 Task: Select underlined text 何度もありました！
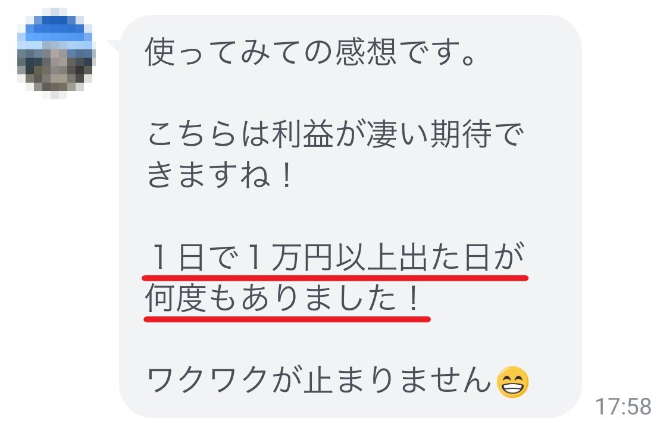pos(283,298)
